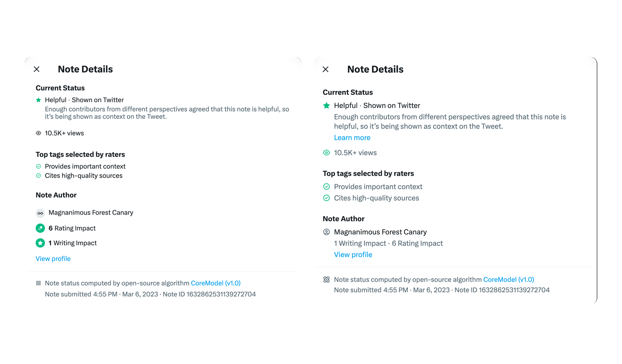Click the green Writing Impact star badge
The image size is (622, 364).
[40, 243]
